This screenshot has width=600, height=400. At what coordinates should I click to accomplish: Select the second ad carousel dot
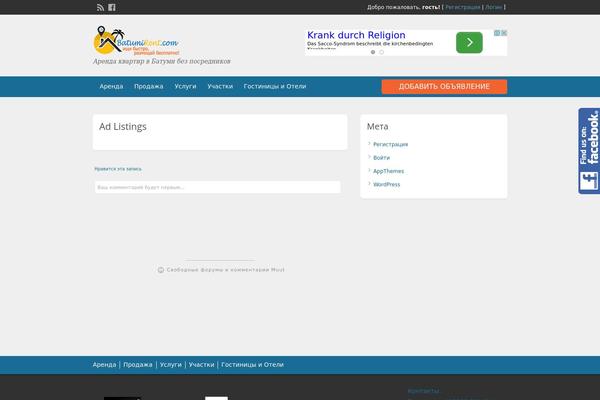382,52
